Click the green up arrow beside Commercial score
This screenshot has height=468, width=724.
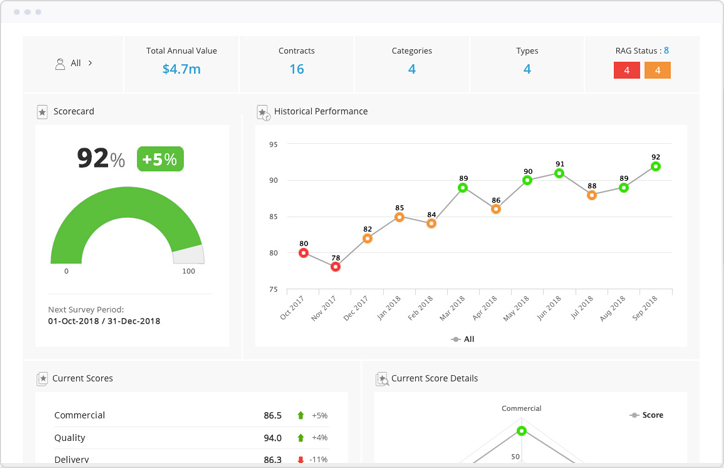(x=300, y=415)
